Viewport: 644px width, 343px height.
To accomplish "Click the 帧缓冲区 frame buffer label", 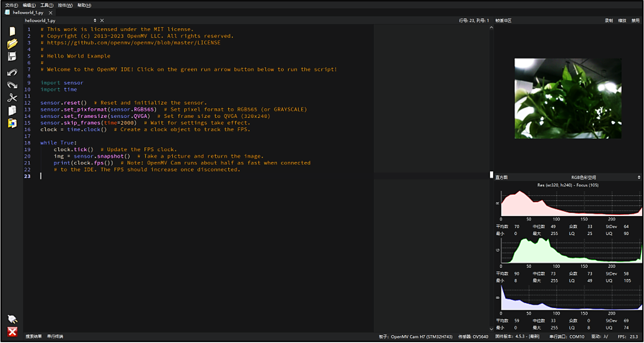I will [503, 20].
